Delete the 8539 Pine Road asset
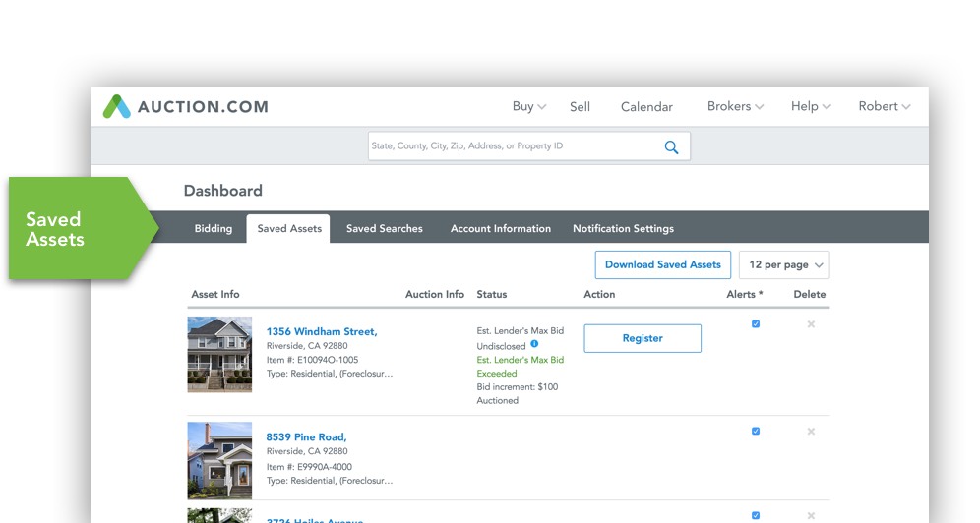This screenshot has height=523, width=980. pyautogui.click(x=811, y=431)
